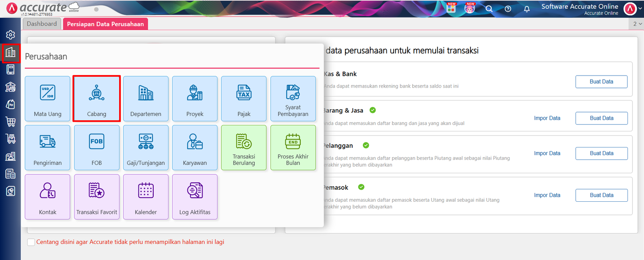Image resolution: width=644 pixels, height=260 pixels.
Task: Open the settings gear in sidebar
Action: (x=10, y=35)
